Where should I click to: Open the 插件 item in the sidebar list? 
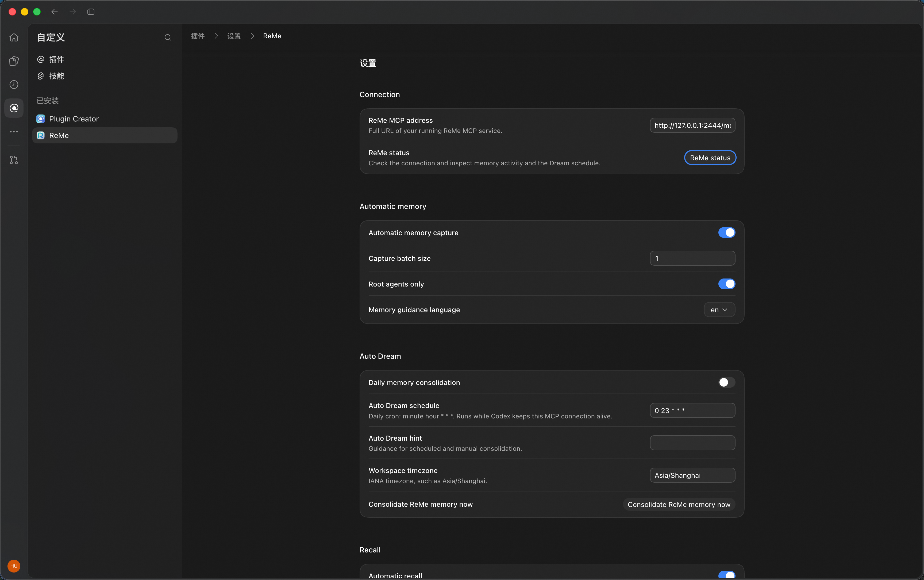click(105, 59)
